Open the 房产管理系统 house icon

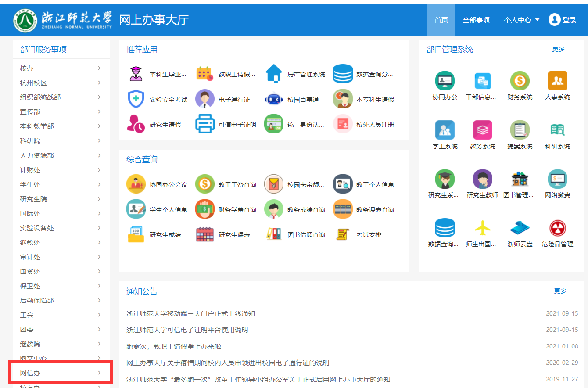274,74
